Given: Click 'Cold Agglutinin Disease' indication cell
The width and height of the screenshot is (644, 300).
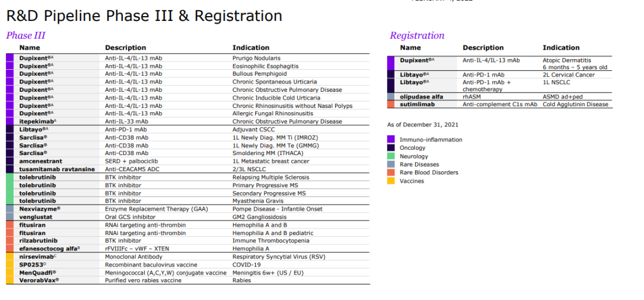Looking at the screenshot, I should pyautogui.click(x=575, y=104).
